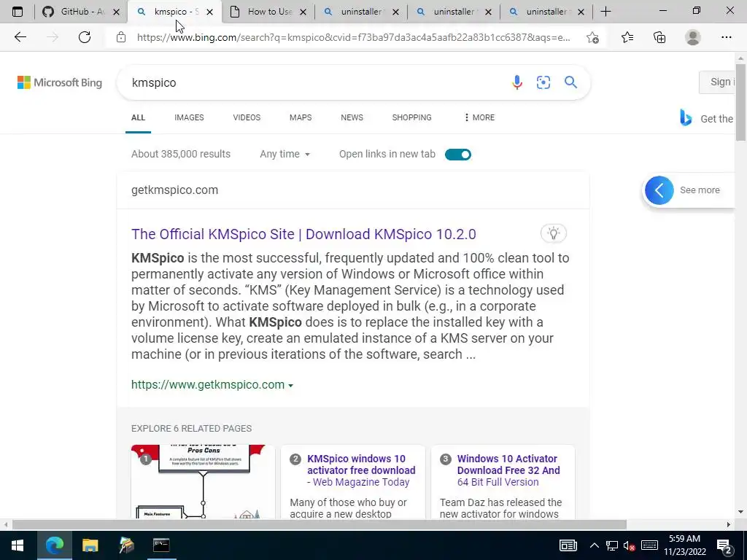Open the Favorites list icon
The height and width of the screenshot is (560, 747).
click(627, 37)
